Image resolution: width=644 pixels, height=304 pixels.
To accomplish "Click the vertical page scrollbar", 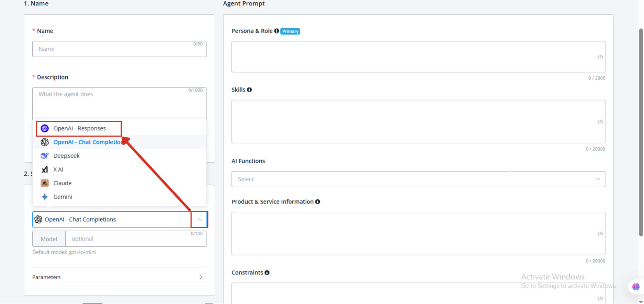I will tap(641, 132).
